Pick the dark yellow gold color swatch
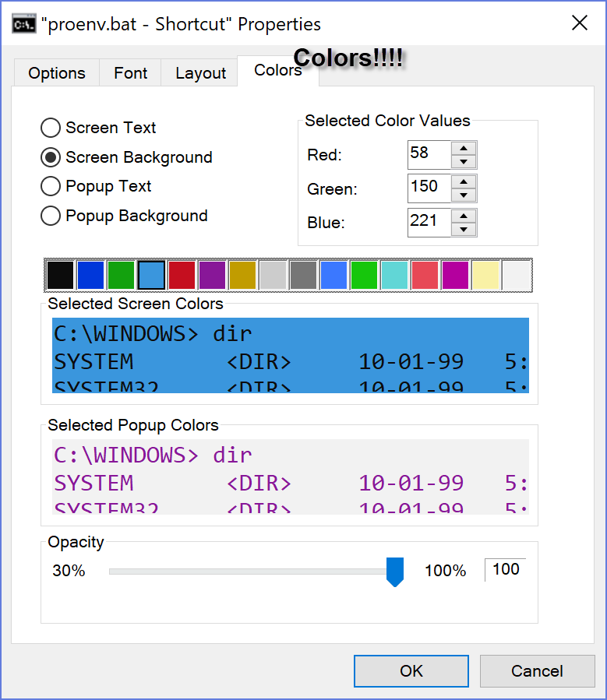The height and width of the screenshot is (700, 607). pos(242,275)
